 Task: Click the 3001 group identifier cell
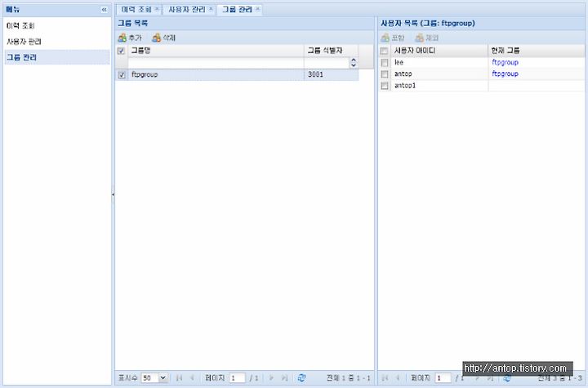click(x=331, y=74)
